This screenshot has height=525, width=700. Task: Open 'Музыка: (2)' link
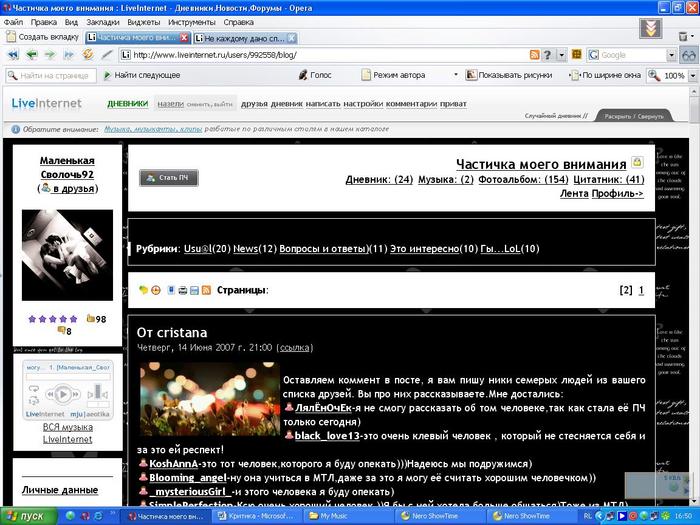tap(446, 179)
